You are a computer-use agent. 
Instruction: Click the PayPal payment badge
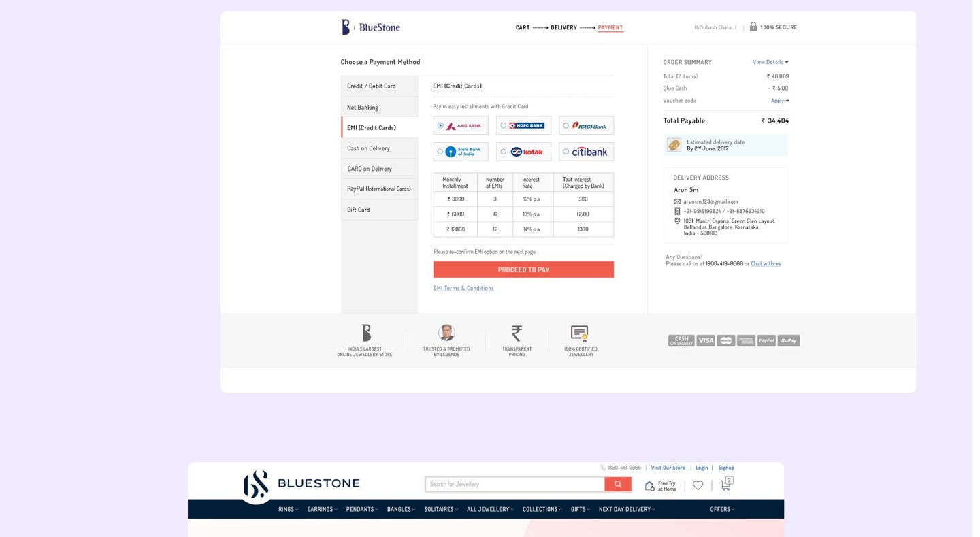coord(767,340)
